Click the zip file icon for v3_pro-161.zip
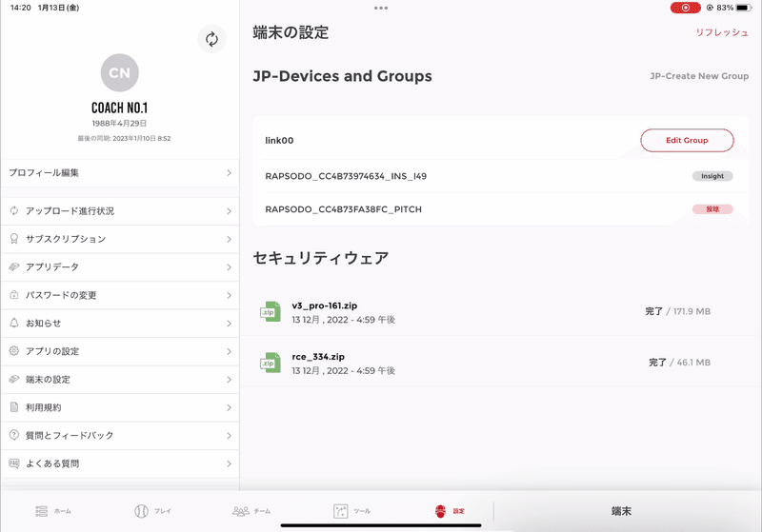The image size is (762, 532). [x=271, y=311]
